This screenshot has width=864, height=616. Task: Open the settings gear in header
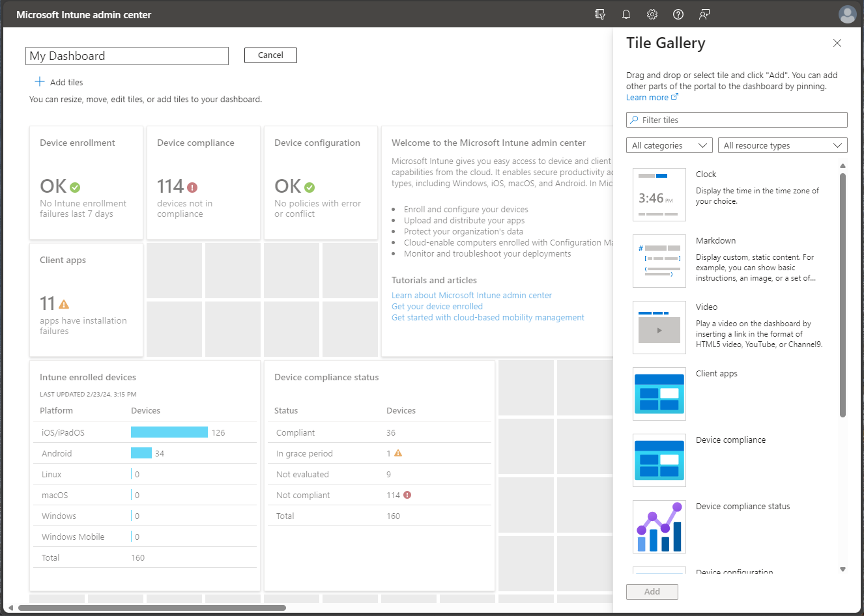[652, 14]
